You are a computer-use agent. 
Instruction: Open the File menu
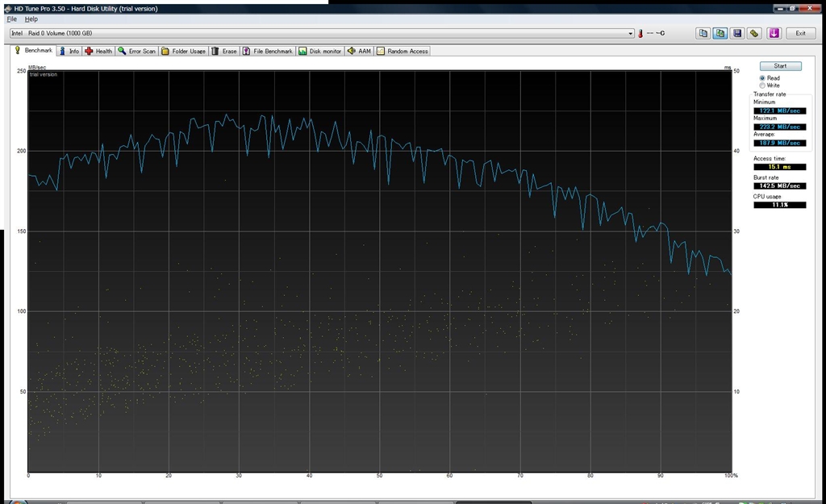[11, 19]
